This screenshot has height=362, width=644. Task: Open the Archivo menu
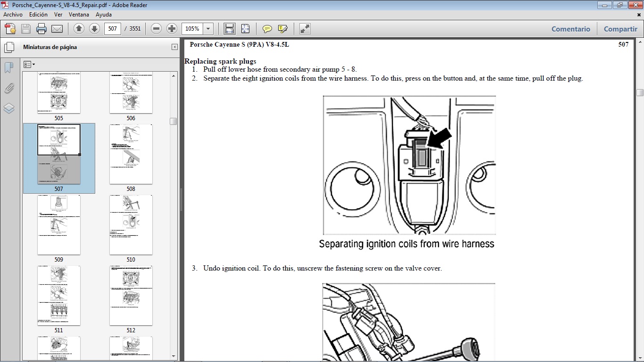coord(13,15)
